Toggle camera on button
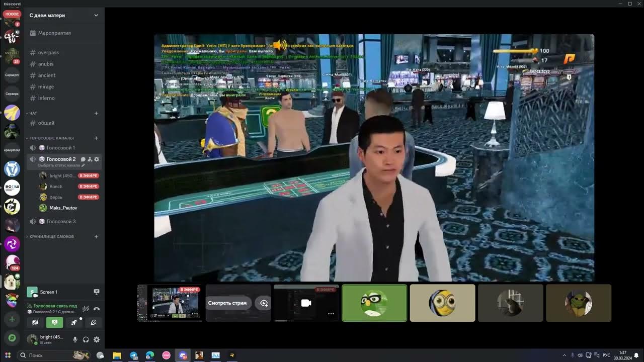 [35, 322]
